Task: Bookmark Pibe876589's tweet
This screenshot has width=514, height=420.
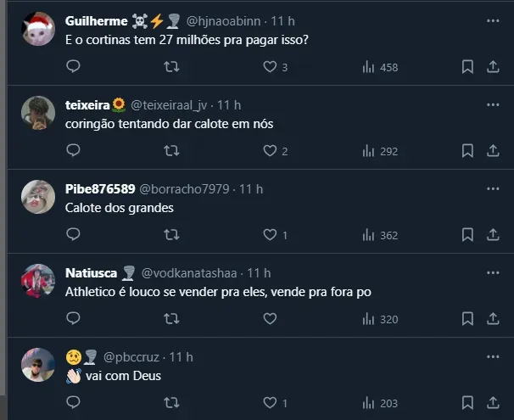Action: pos(467,234)
